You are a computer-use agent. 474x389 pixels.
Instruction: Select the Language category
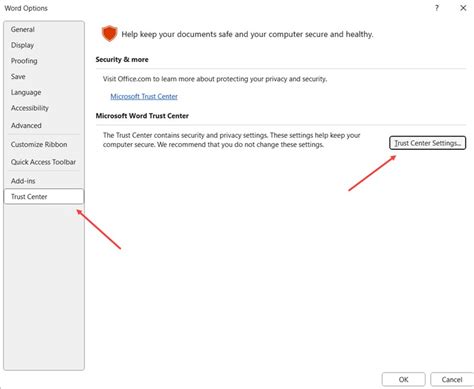point(26,92)
